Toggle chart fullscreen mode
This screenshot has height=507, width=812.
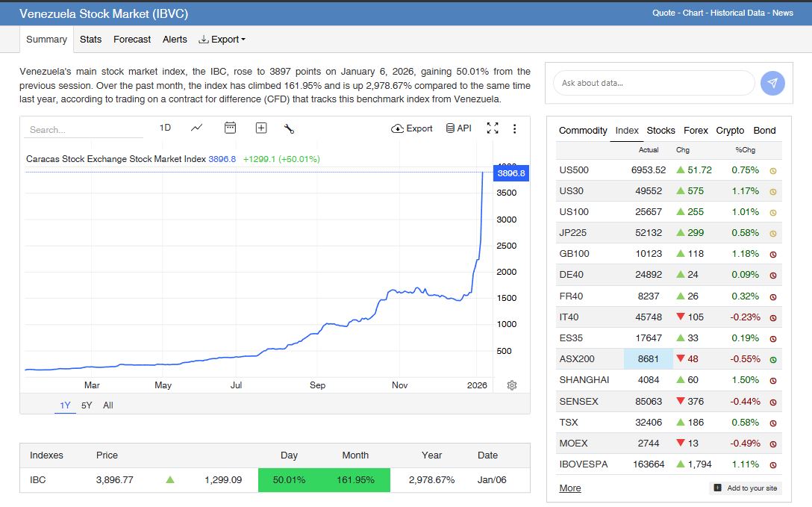tap(493, 128)
